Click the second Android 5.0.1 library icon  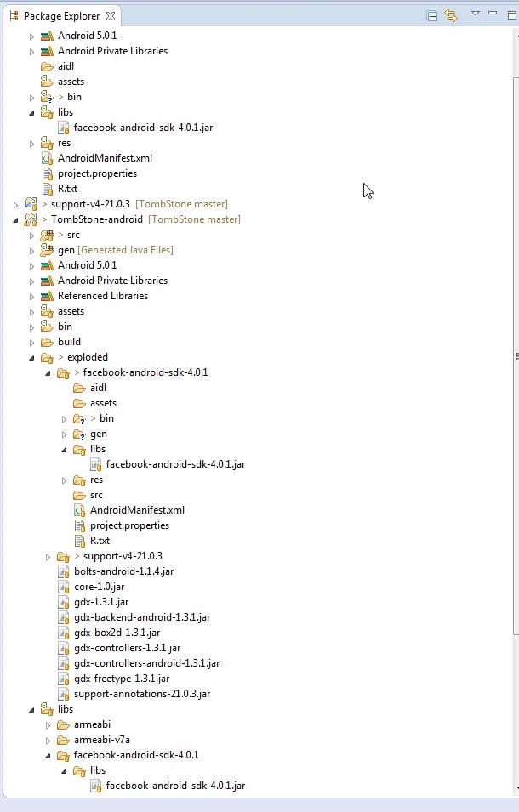coord(47,265)
